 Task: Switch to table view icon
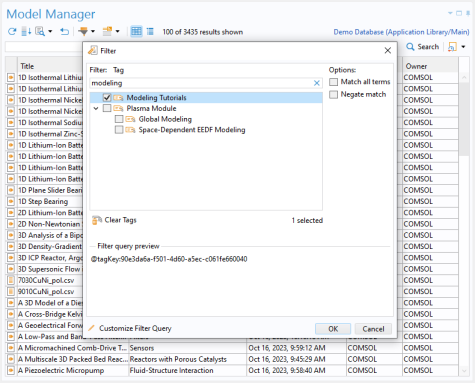pos(136,32)
